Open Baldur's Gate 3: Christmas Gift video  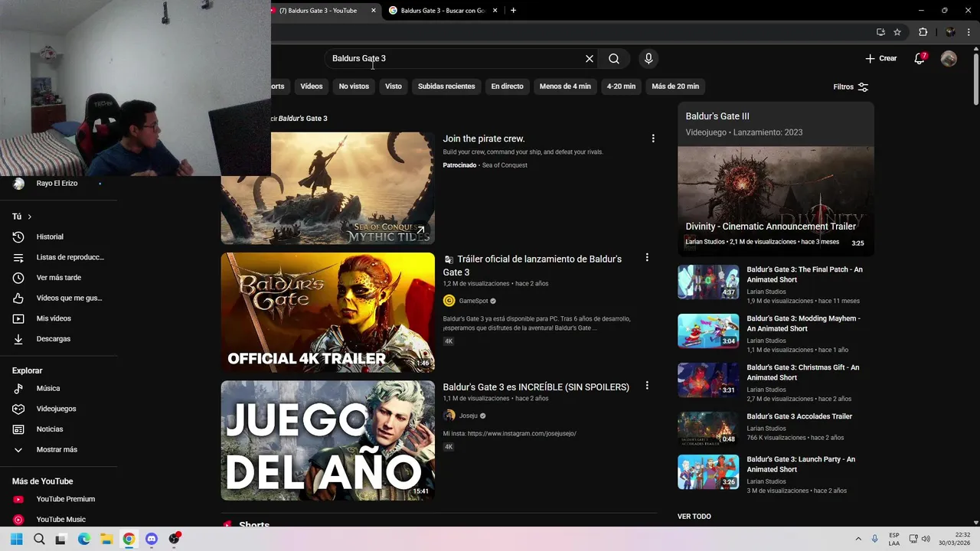point(802,373)
